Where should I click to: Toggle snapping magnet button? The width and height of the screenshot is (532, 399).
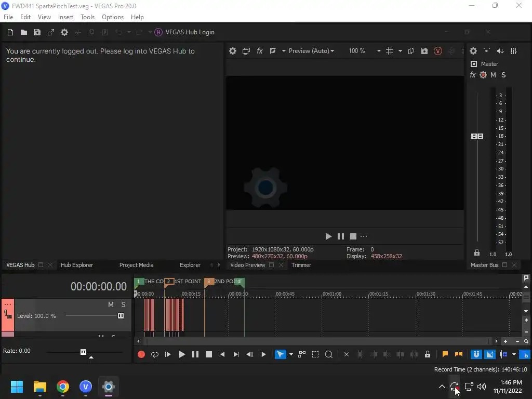(x=476, y=354)
